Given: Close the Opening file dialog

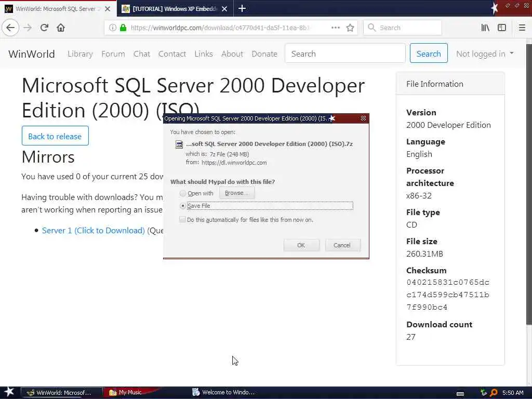Looking at the screenshot, I should click(x=363, y=118).
